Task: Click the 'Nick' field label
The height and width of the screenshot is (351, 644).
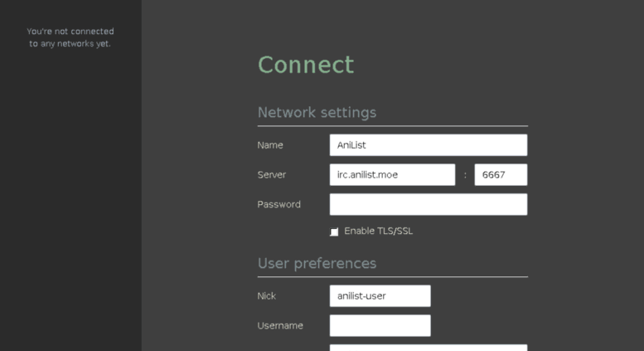Action: 267,296
